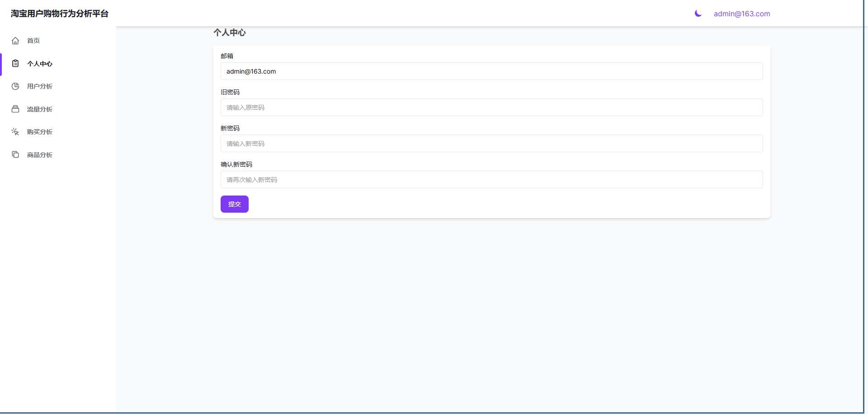Navigate to 用户分析 page
The width and height of the screenshot is (868, 415).
(x=40, y=86)
